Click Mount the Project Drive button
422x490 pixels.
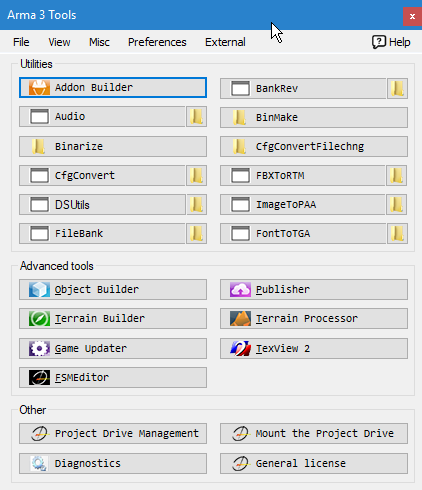pyautogui.click(x=314, y=433)
